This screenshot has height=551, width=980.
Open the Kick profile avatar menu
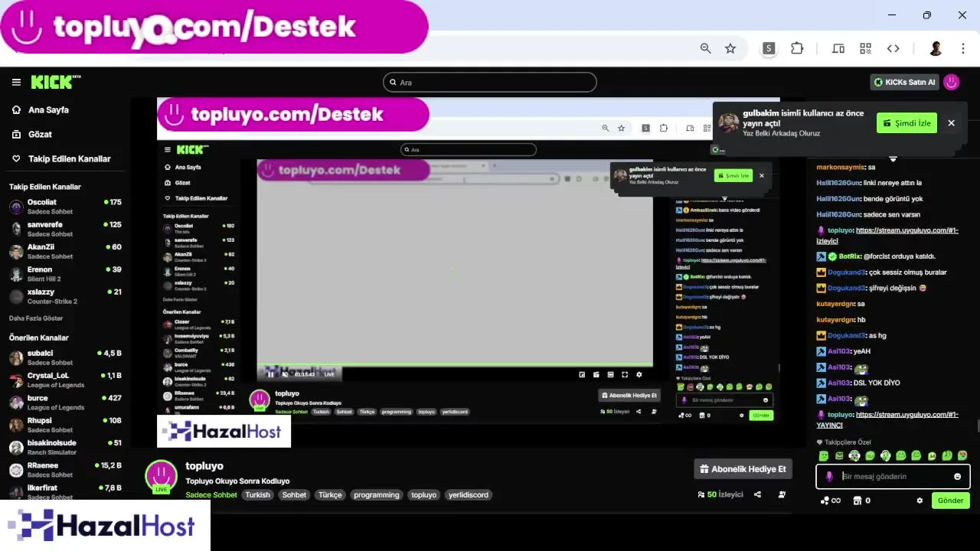[951, 82]
